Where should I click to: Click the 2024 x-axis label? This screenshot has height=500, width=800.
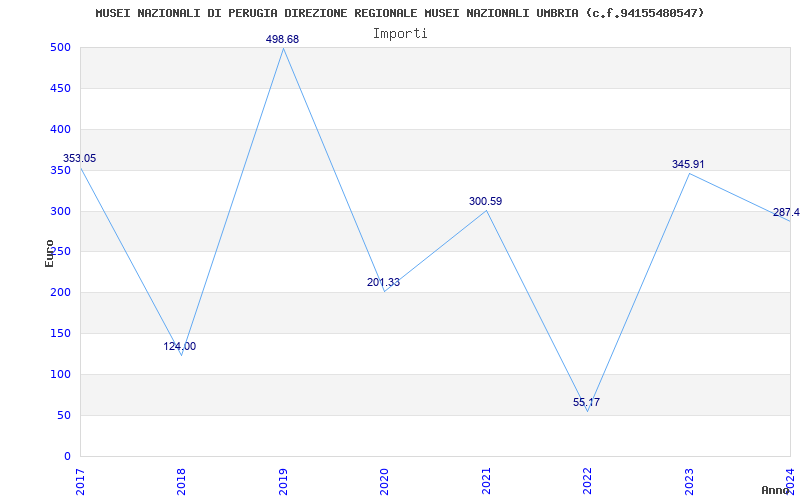pos(790,482)
